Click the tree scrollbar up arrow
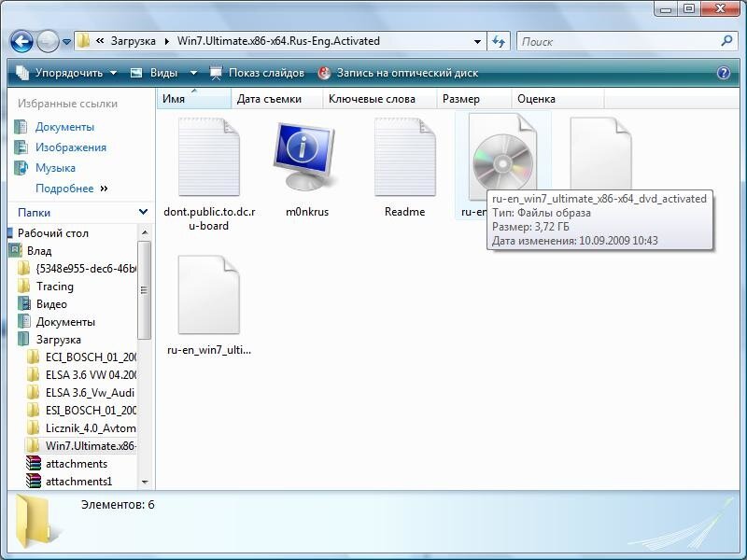This screenshot has height=560, width=747. click(145, 232)
